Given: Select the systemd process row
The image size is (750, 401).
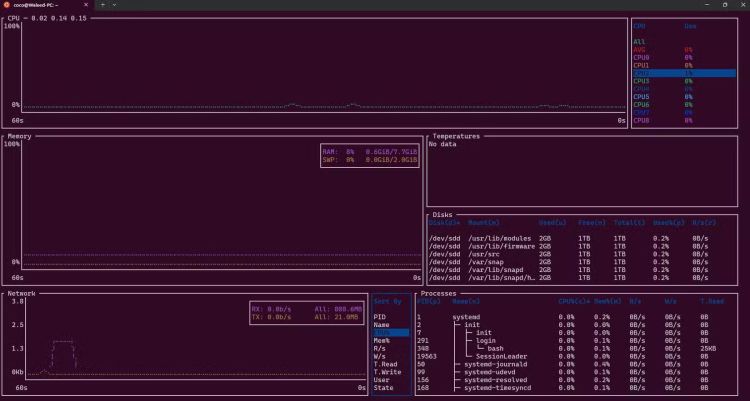Looking at the screenshot, I should [466, 317].
